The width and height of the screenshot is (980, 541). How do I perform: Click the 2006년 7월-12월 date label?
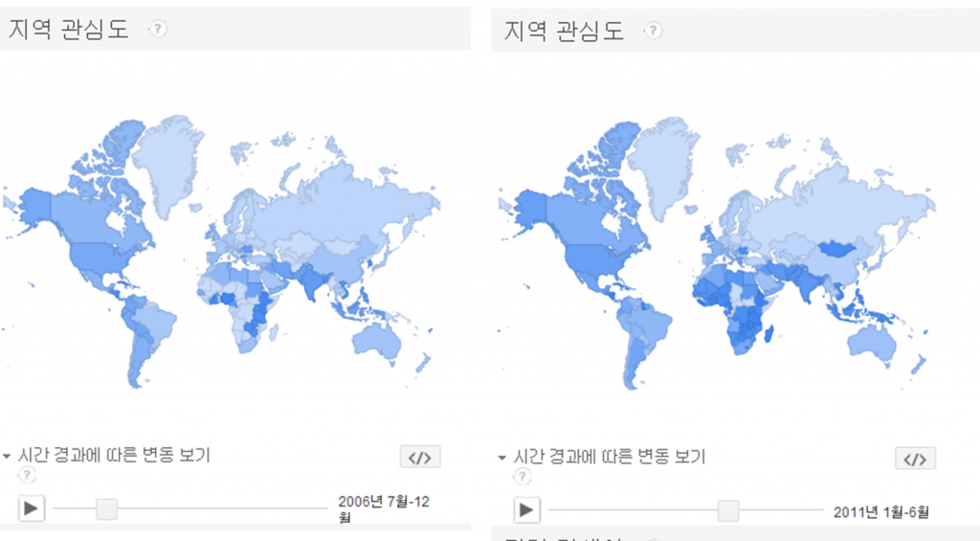(x=387, y=508)
